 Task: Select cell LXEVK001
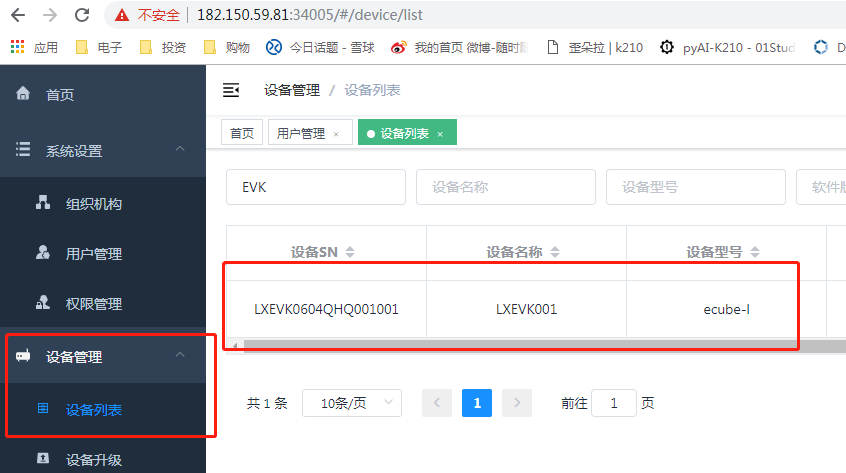526,309
